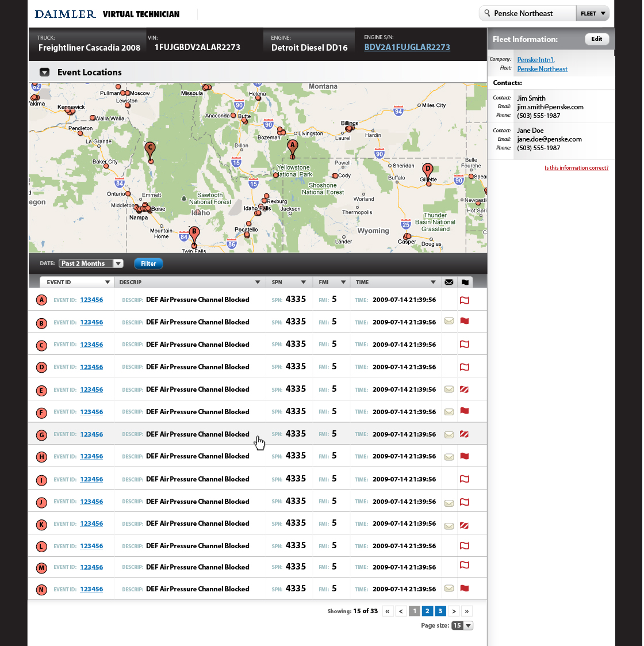The height and width of the screenshot is (646, 644).
Task: Open the envelope icon in row J
Action: [x=449, y=503]
